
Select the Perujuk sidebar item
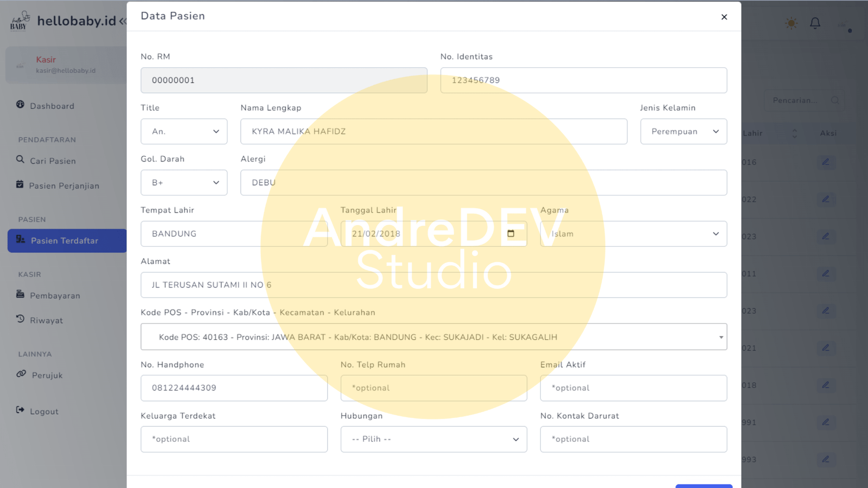coord(47,375)
